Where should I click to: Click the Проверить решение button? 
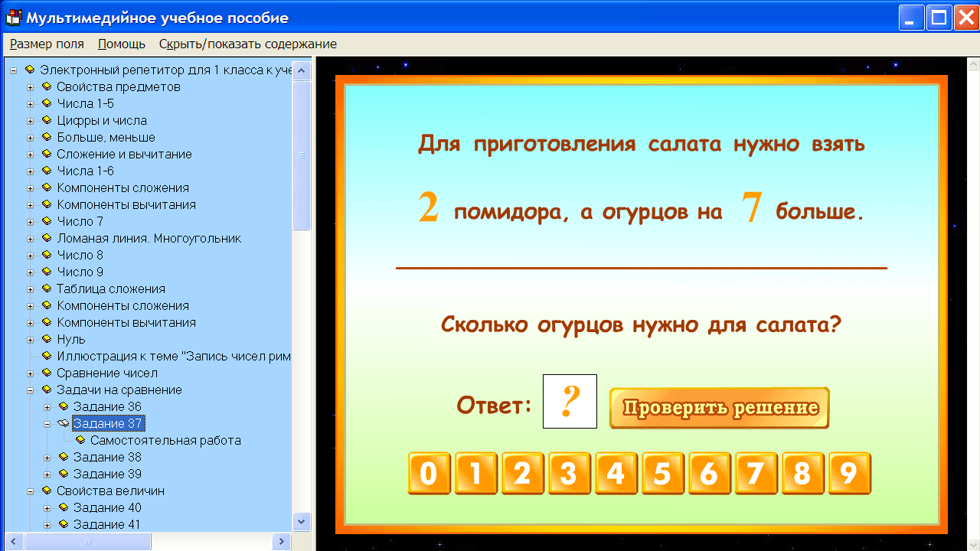coord(718,407)
